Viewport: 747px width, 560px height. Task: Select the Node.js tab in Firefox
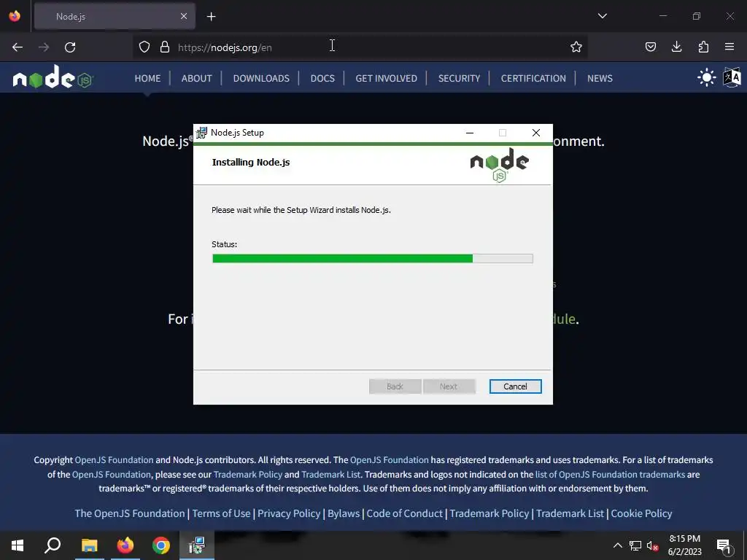[115, 17]
